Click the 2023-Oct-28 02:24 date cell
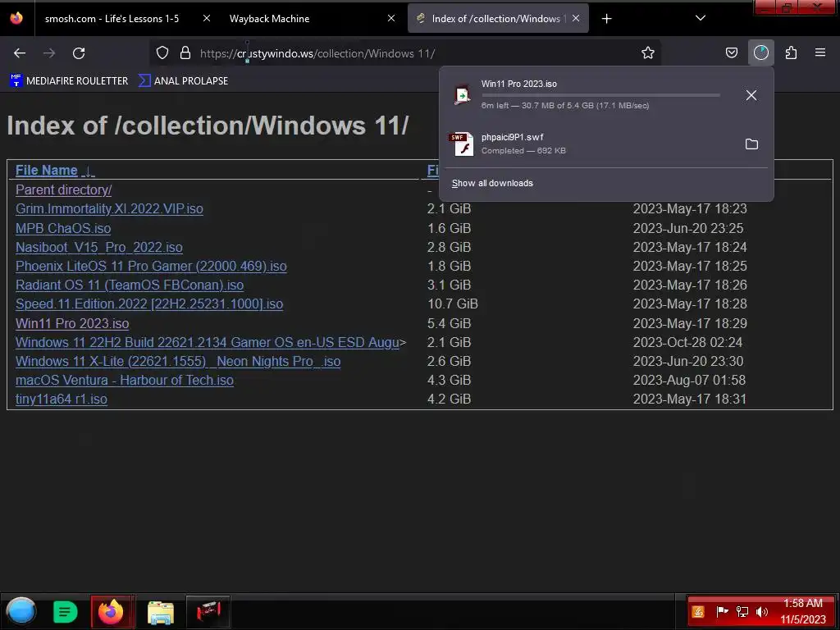This screenshot has width=840, height=630. pos(688,342)
